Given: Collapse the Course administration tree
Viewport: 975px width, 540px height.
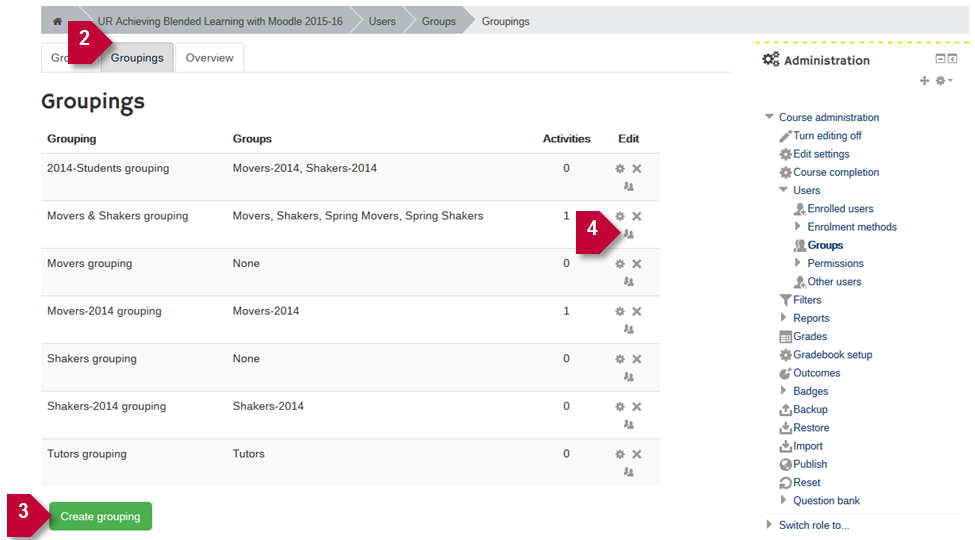Looking at the screenshot, I should [x=769, y=117].
